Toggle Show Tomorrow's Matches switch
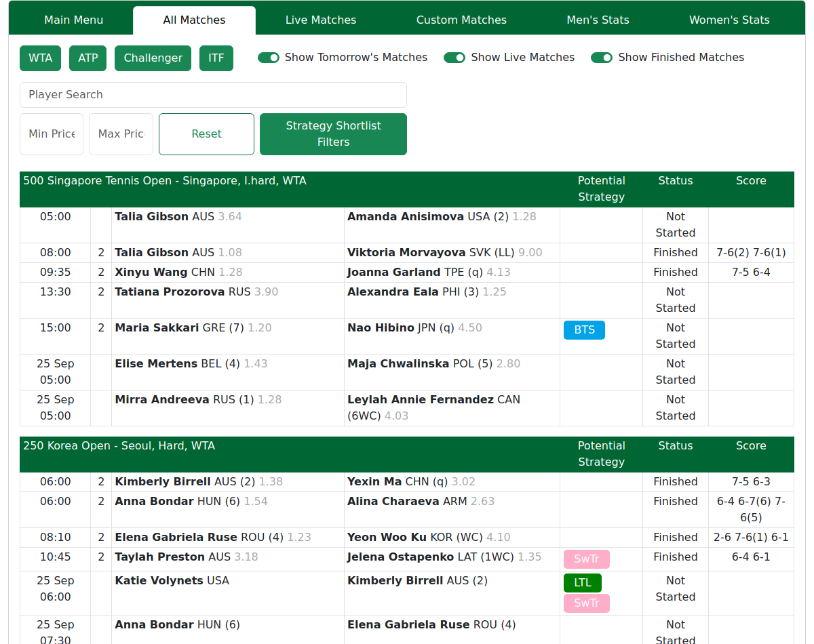Screen dimensions: 814x644 (269, 58)
